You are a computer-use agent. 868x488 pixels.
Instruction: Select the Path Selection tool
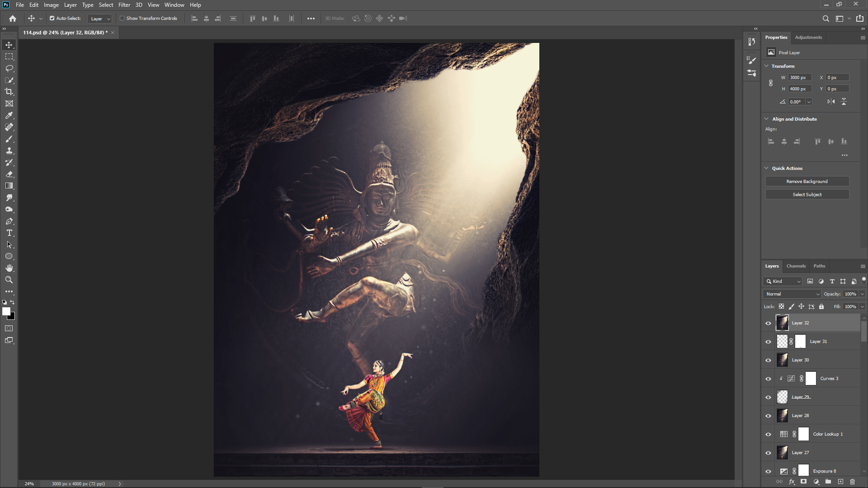tap(9, 244)
